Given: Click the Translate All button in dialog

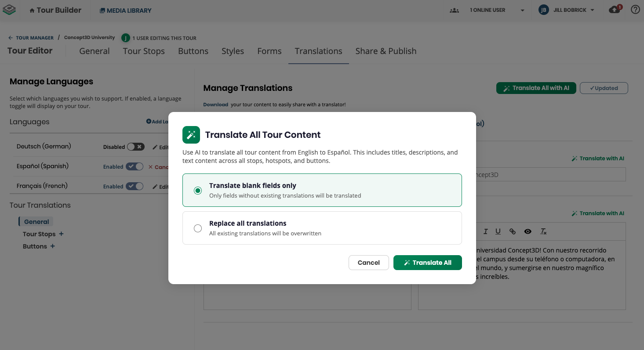Looking at the screenshot, I should [427, 263].
